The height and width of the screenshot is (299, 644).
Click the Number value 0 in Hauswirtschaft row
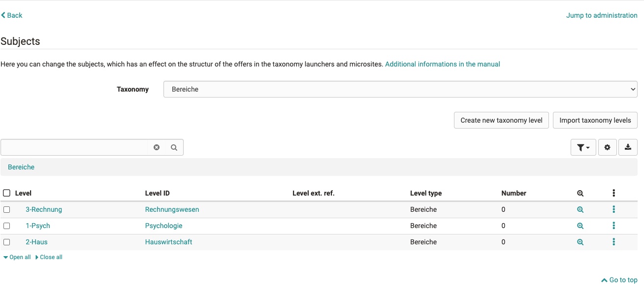click(x=503, y=242)
